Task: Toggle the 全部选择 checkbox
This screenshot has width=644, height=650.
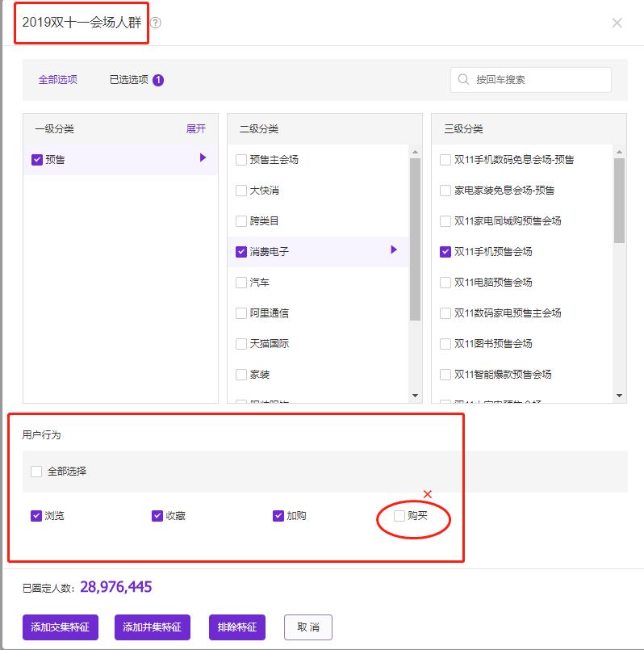Action: point(36,471)
